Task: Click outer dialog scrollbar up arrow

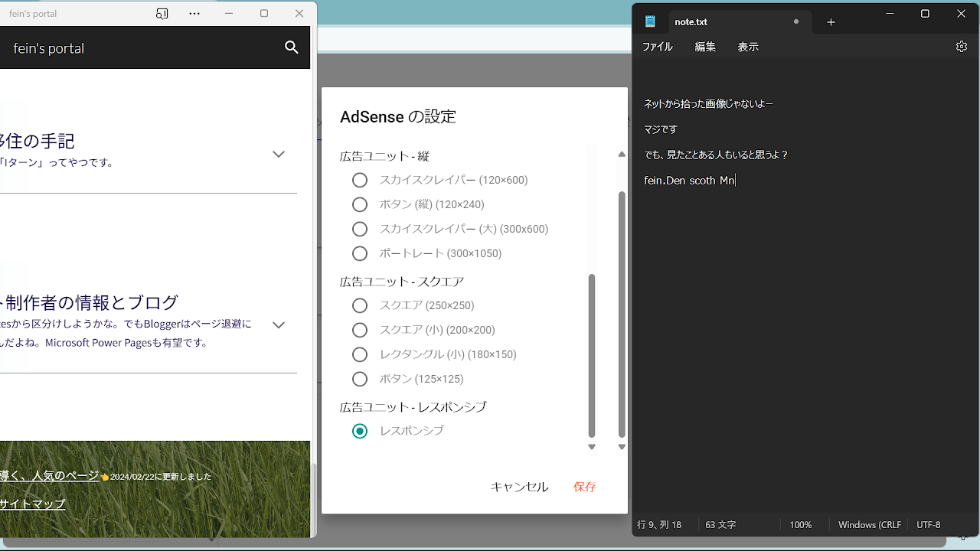Action: point(622,155)
